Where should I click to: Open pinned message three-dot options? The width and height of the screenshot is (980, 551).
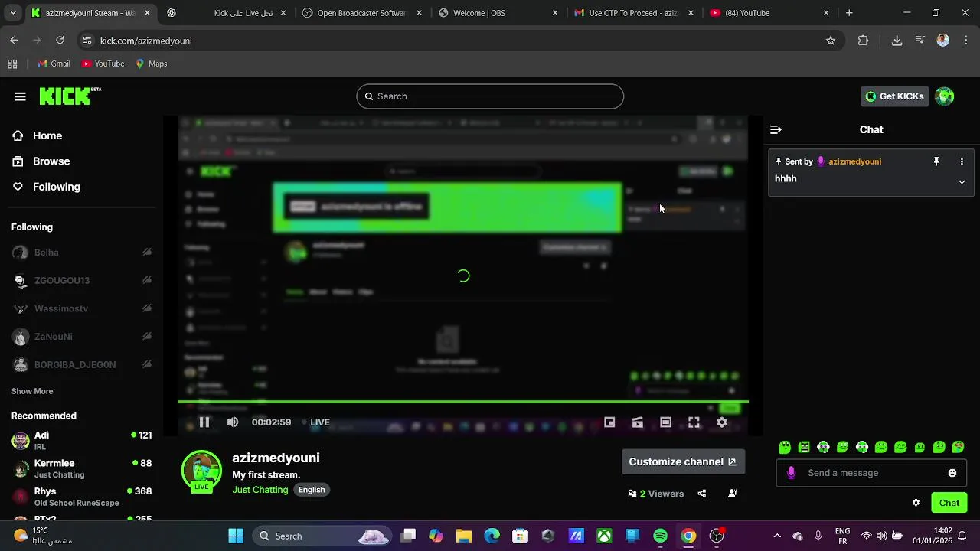pyautogui.click(x=962, y=161)
